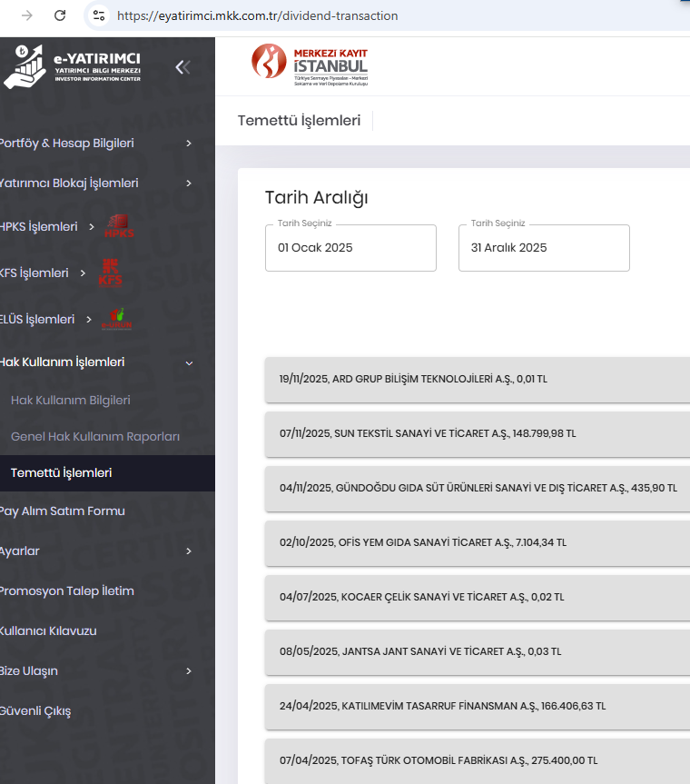
Task: Select Temettü İşlemleri in sidebar
Action: click(x=107, y=473)
